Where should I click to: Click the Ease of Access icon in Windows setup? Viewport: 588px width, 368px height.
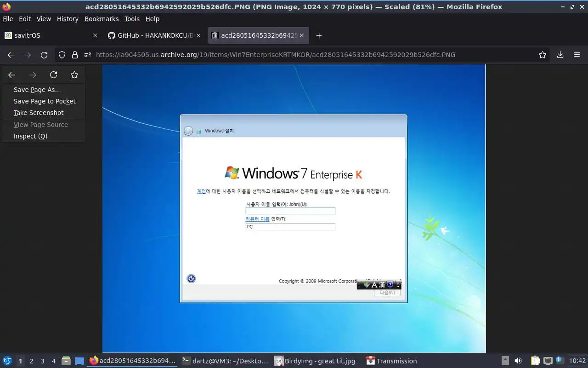coord(191,278)
